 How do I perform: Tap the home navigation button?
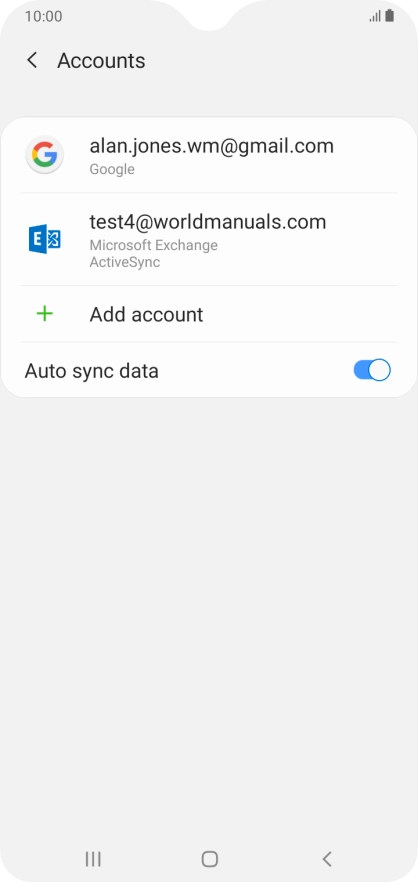click(x=209, y=858)
